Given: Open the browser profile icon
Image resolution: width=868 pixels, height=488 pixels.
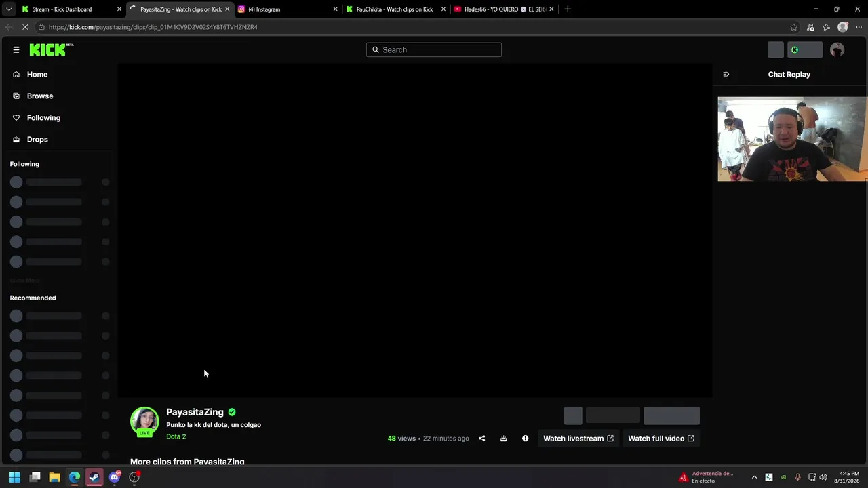Looking at the screenshot, I should (843, 27).
